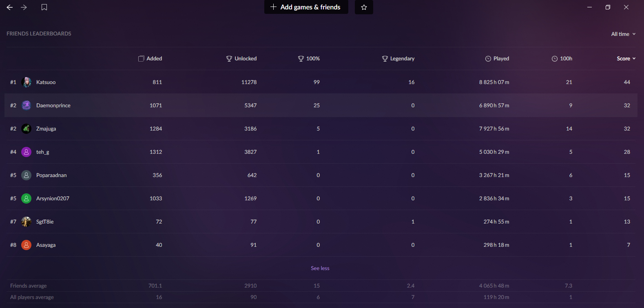The image size is (644, 308).
Task: Click the back arrow navigation icon
Action: click(x=10, y=7)
